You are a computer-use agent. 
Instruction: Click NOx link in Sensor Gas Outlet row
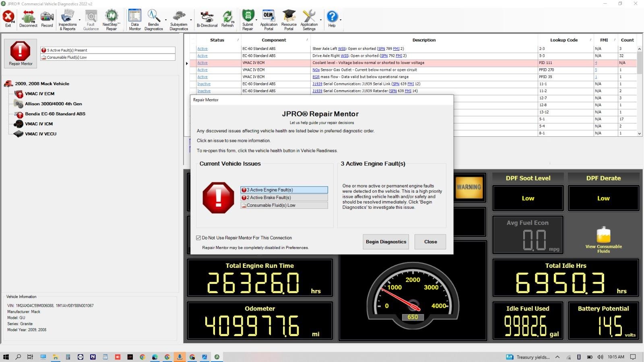[x=316, y=70]
